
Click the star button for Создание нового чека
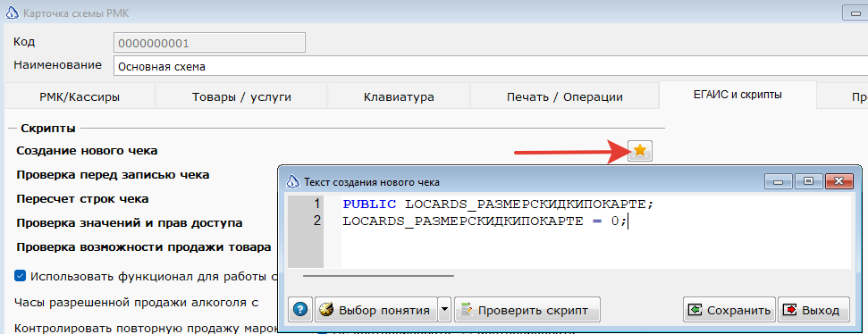pyautogui.click(x=640, y=150)
